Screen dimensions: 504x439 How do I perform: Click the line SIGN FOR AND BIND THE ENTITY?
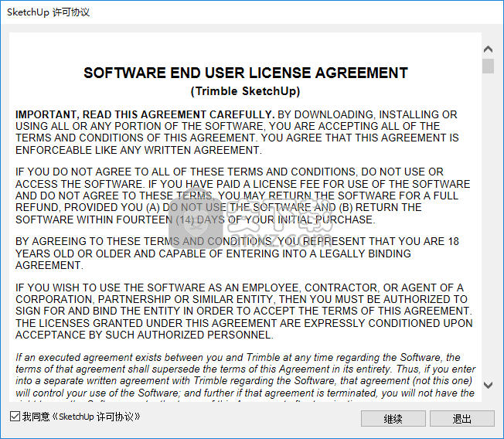243,311
